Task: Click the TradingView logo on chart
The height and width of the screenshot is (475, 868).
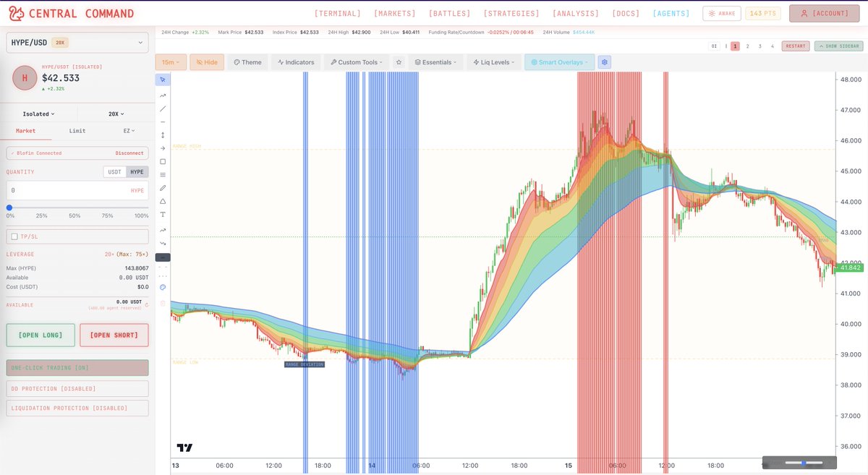Action: [x=184, y=448]
